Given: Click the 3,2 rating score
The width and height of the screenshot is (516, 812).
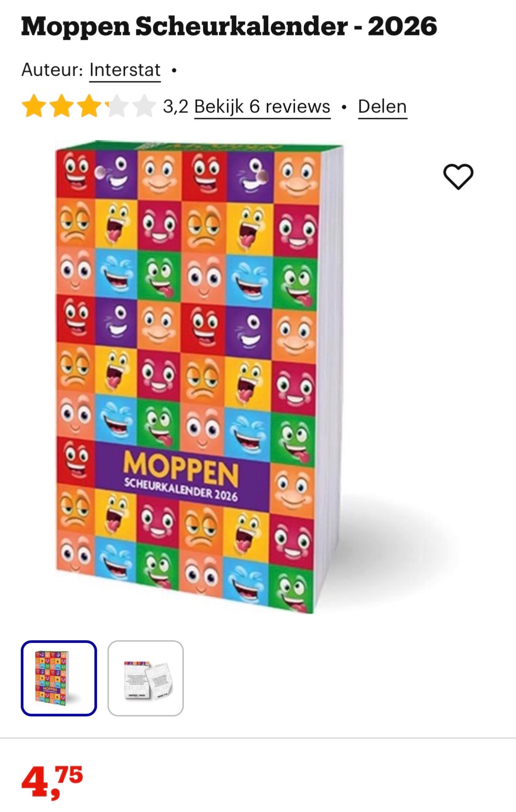Looking at the screenshot, I should point(176,106).
